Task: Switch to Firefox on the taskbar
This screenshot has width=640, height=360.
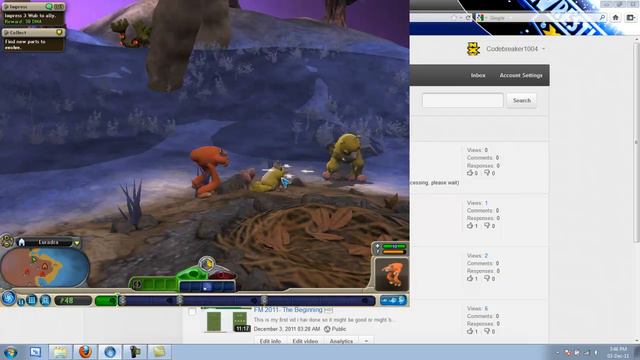Action: [x=85, y=352]
